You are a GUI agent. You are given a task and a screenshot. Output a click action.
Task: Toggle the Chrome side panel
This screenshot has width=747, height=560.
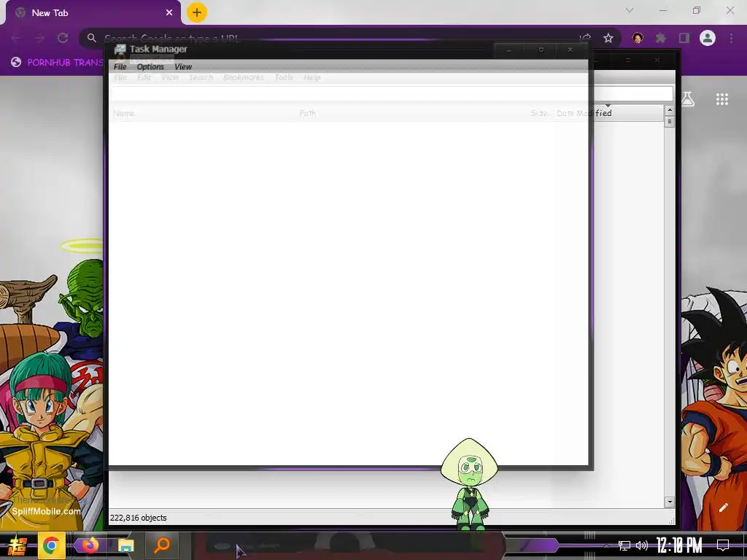684,38
